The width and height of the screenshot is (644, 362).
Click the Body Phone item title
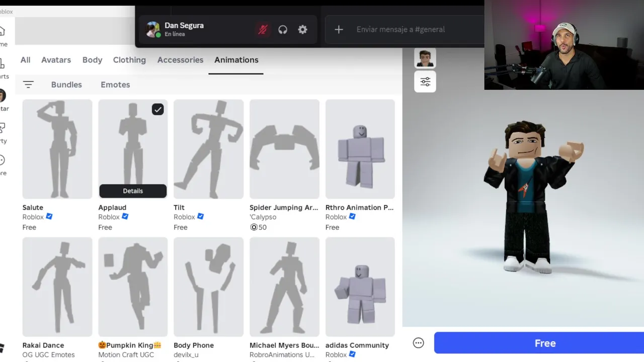tap(194, 345)
